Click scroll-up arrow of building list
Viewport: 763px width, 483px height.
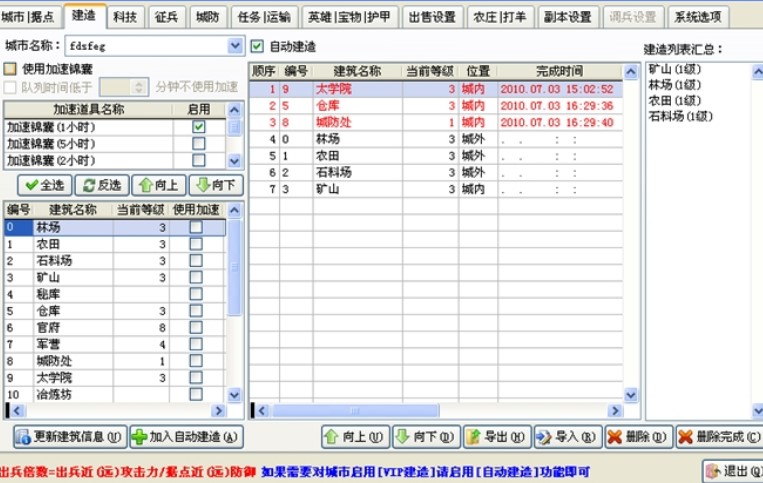coord(235,210)
